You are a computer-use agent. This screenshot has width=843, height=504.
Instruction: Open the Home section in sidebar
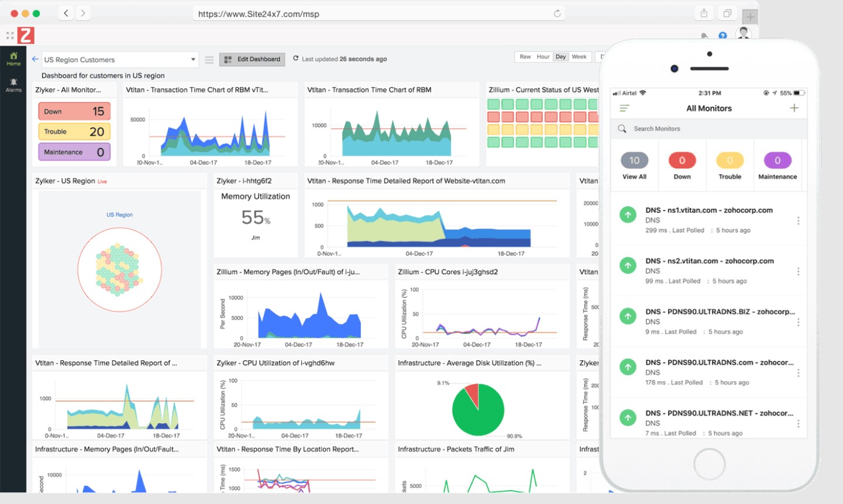click(13, 58)
